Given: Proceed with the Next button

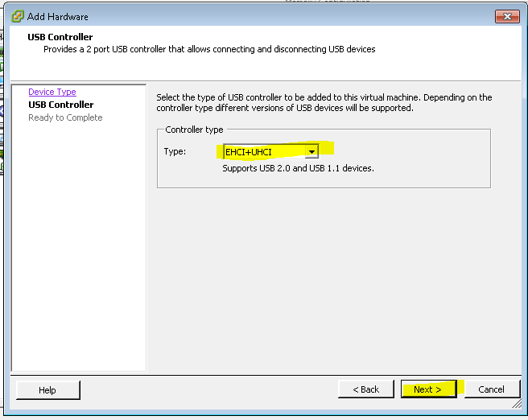Looking at the screenshot, I should [429, 389].
